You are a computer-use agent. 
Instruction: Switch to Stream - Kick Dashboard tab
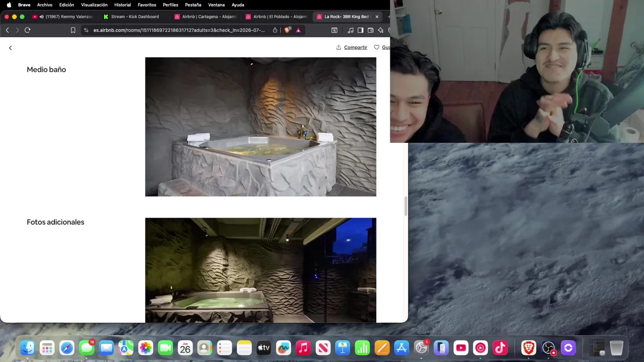134,17
